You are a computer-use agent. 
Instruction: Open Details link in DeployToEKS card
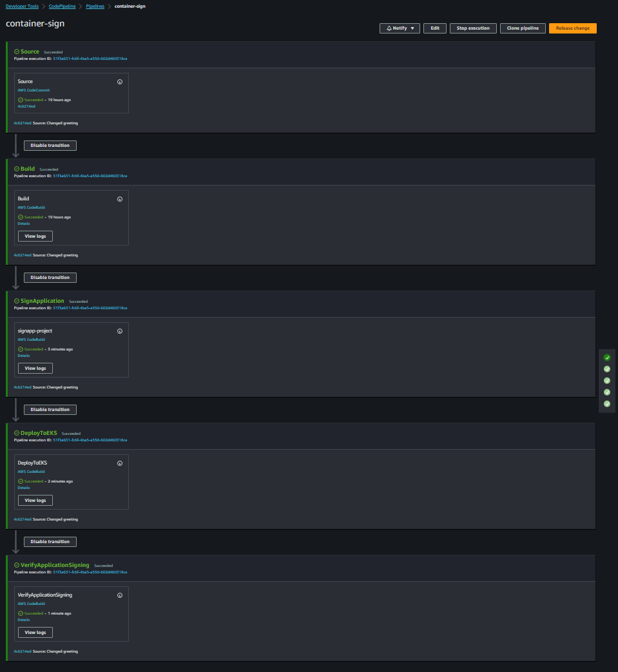pyautogui.click(x=22, y=487)
